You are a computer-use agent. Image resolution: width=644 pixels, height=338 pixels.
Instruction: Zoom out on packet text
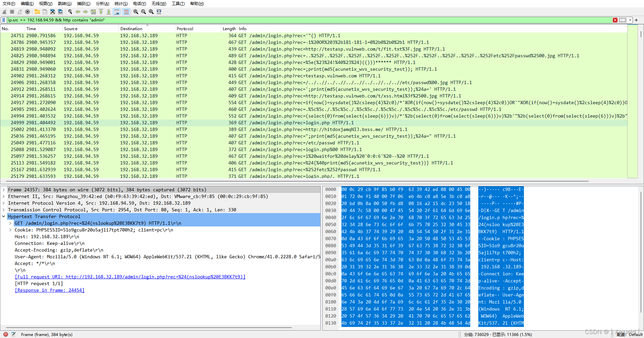(144, 12)
